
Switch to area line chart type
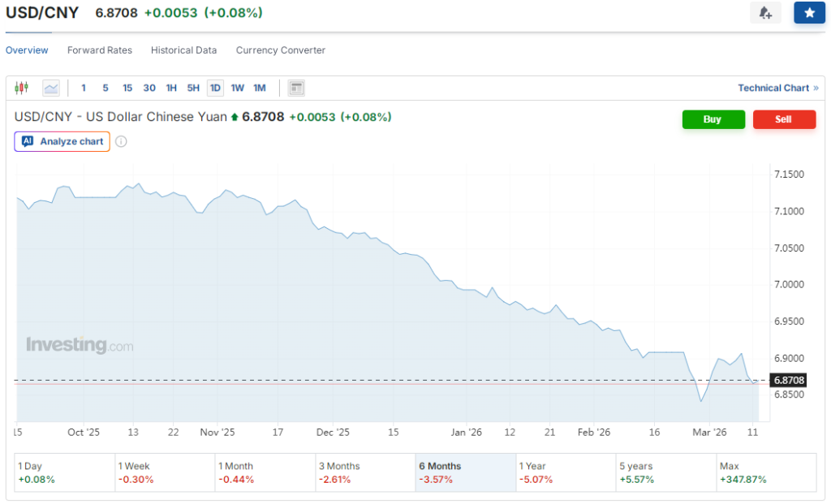pos(51,88)
